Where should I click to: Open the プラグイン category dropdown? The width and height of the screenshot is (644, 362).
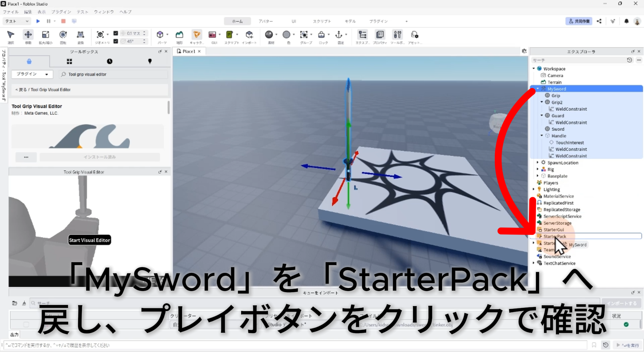(x=32, y=74)
